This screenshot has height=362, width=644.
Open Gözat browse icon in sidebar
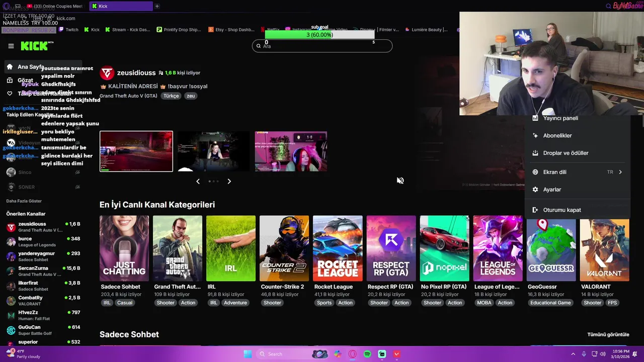[10, 80]
